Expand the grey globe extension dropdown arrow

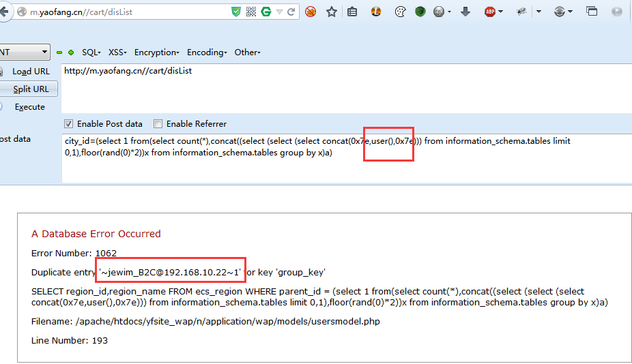click(x=449, y=12)
